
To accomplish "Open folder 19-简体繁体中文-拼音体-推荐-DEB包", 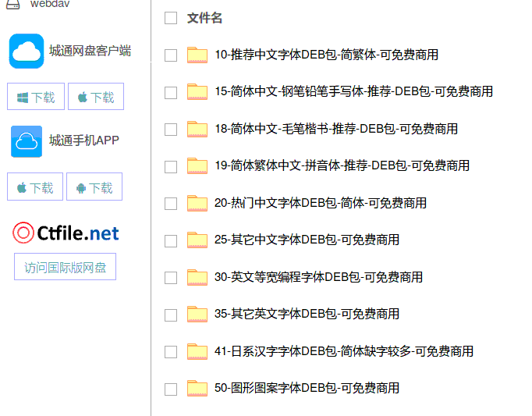I will coord(342,165).
